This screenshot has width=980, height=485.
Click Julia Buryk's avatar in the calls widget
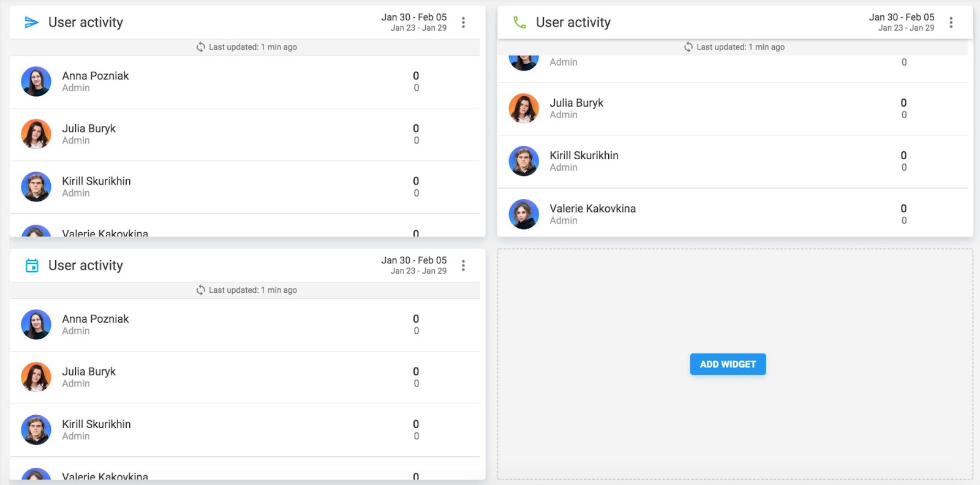pos(524,108)
